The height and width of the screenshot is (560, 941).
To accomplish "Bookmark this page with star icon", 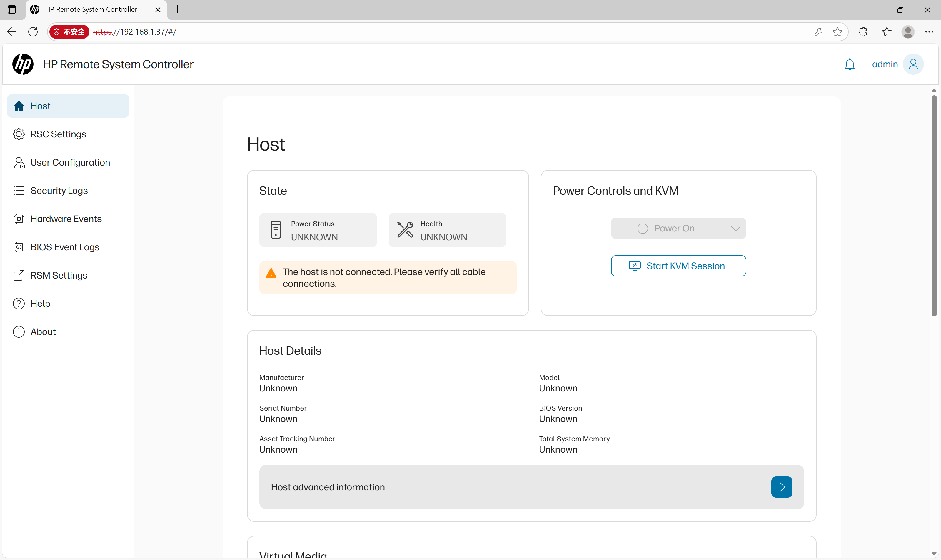I will [x=837, y=32].
